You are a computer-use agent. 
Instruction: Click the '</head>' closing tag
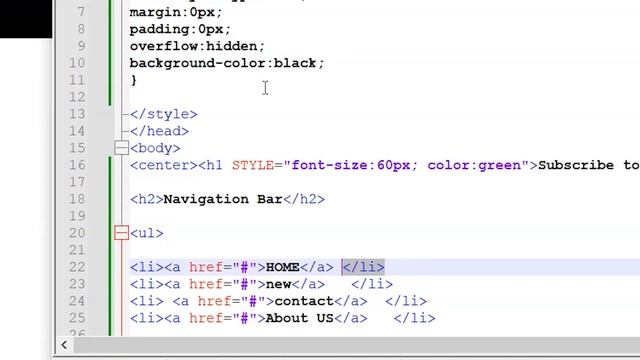(160, 131)
